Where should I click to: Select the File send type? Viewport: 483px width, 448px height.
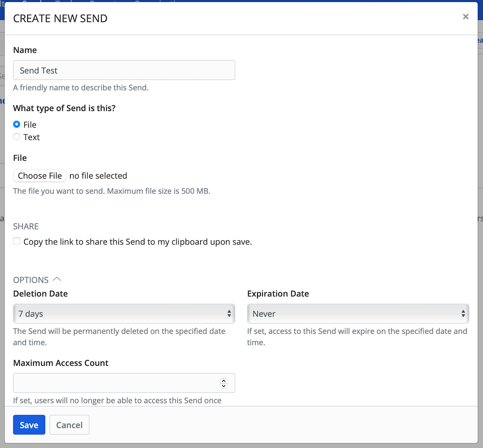[17, 124]
